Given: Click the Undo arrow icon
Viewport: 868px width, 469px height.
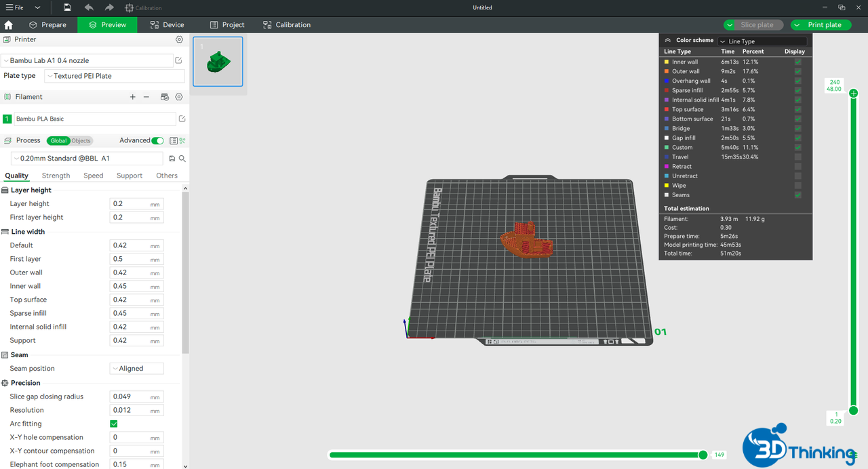Looking at the screenshot, I should coord(89,7).
